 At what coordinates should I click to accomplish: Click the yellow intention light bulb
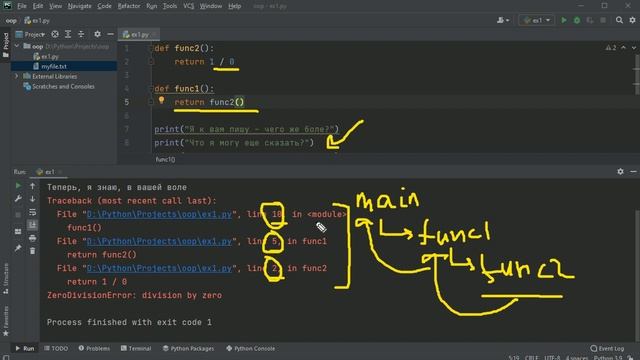pyautogui.click(x=161, y=100)
